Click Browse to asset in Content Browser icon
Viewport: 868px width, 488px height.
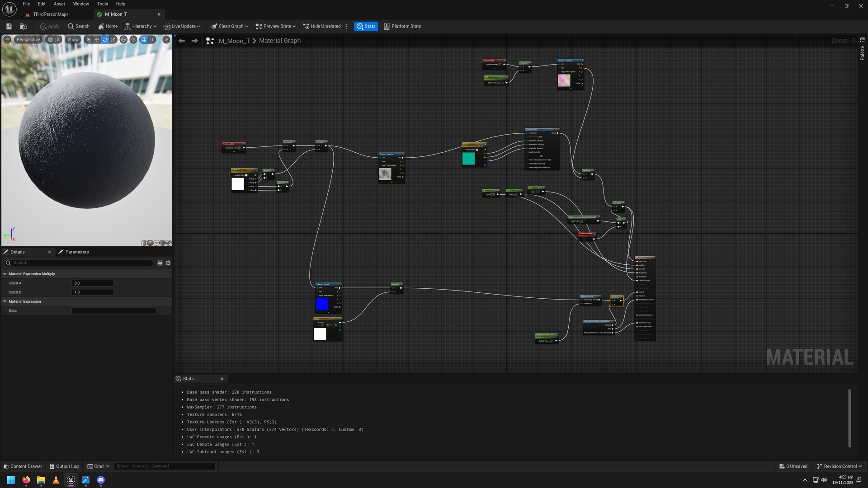click(x=24, y=26)
